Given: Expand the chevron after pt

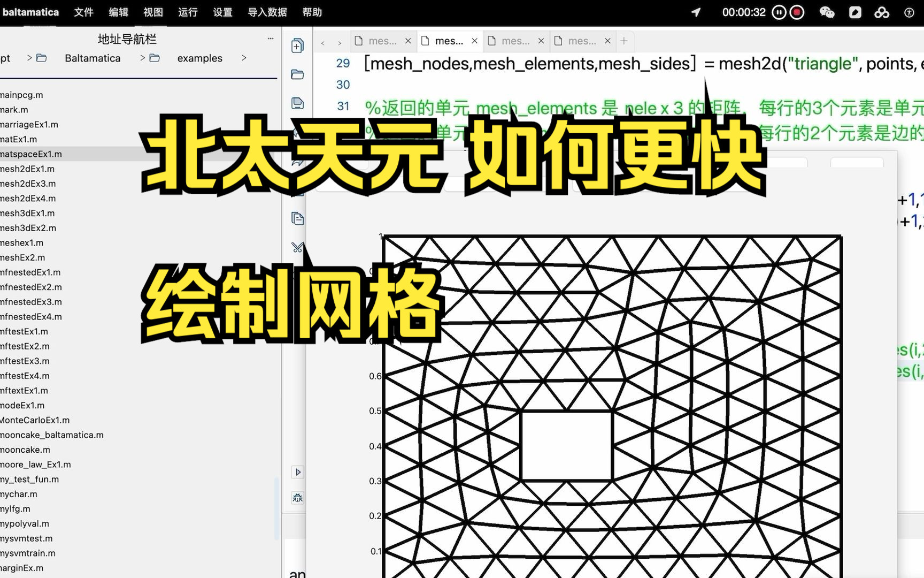Looking at the screenshot, I should click(x=29, y=58).
